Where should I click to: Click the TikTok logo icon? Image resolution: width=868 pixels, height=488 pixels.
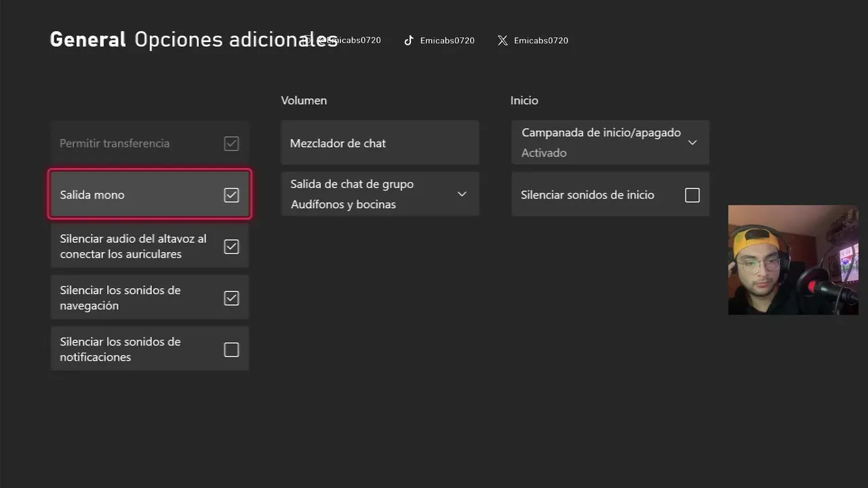[409, 41]
